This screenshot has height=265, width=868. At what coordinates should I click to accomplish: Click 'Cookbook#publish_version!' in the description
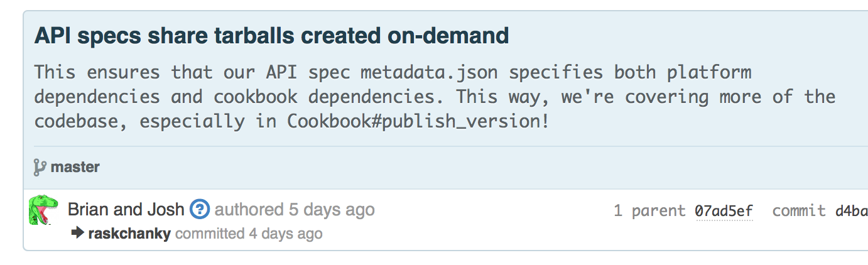(x=418, y=121)
